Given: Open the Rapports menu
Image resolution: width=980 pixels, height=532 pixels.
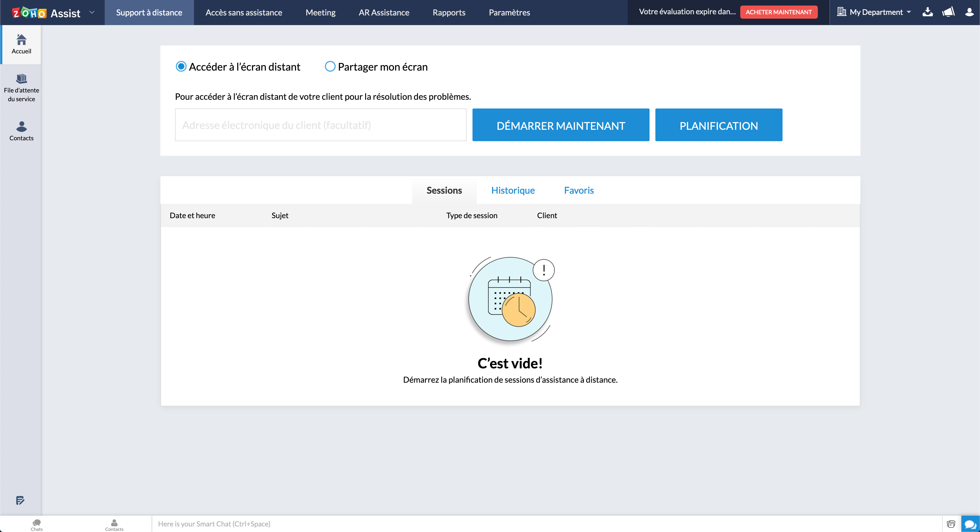Looking at the screenshot, I should pos(449,13).
